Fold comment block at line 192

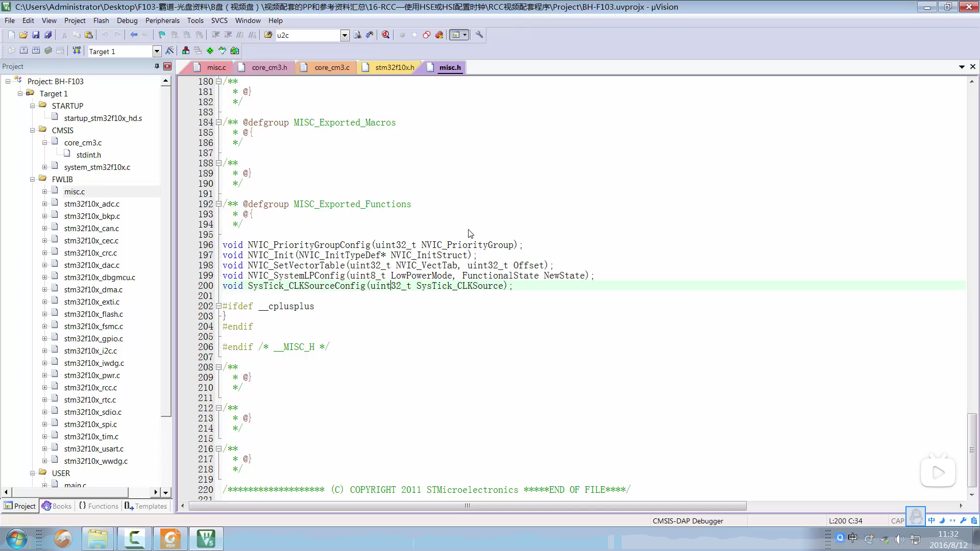(x=218, y=204)
